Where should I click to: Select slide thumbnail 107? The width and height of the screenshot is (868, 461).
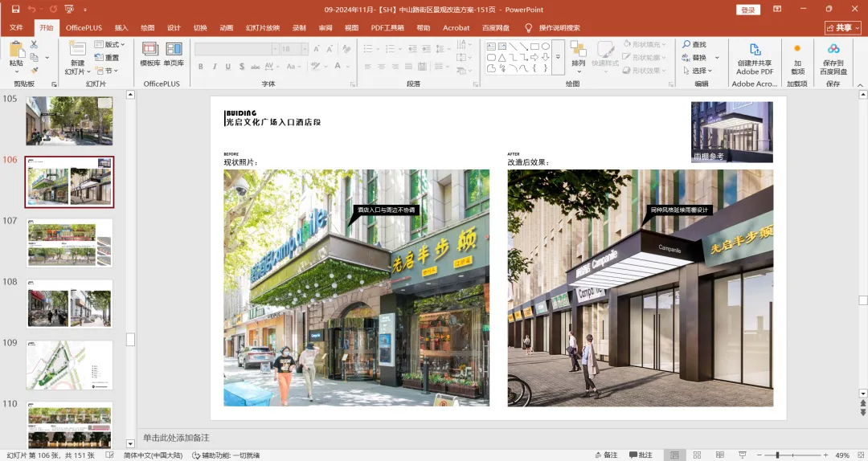(69, 243)
